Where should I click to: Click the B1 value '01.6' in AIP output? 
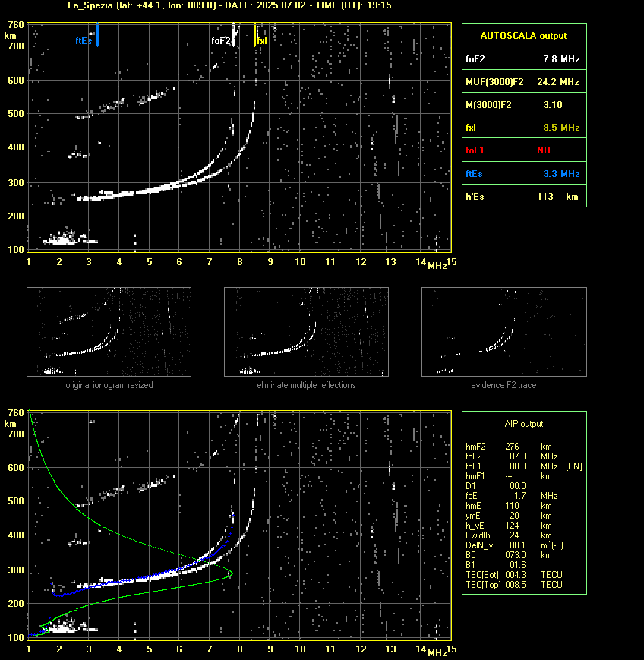(518, 565)
